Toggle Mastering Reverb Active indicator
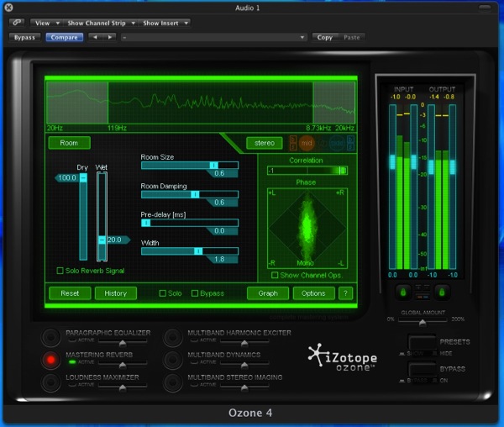The height and width of the screenshot is (427, 504). pos(72,362)
